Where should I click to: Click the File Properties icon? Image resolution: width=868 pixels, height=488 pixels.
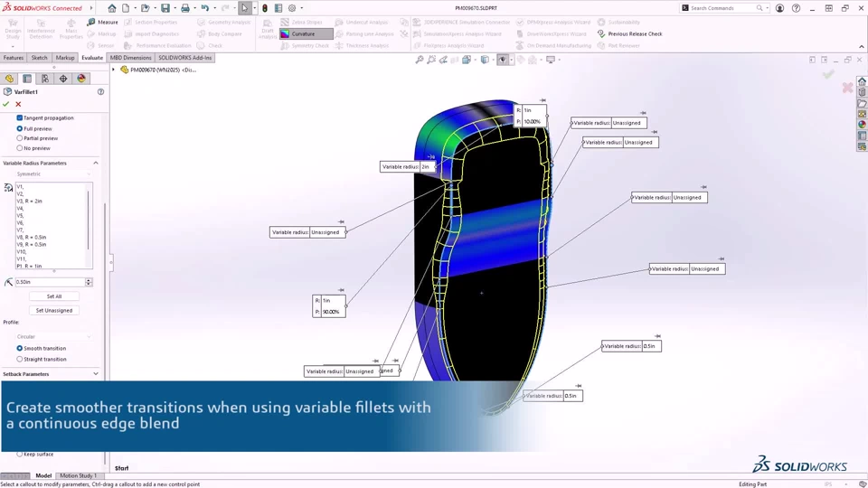(x=278, y=8)
